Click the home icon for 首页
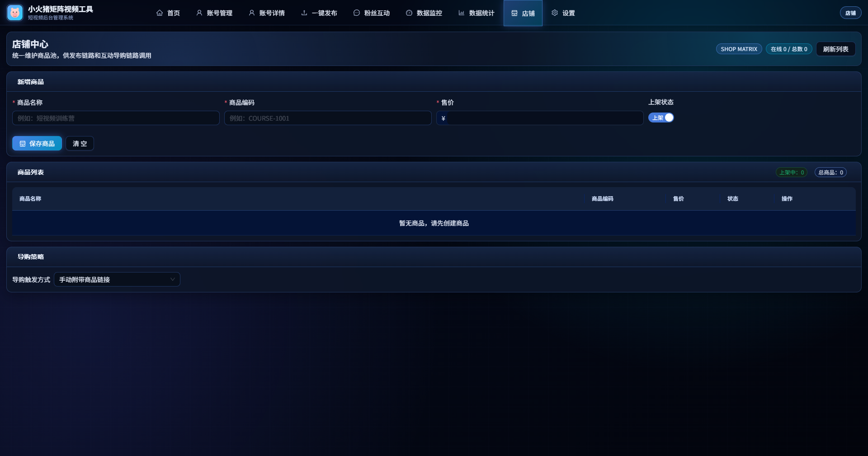 tap(160, 13)
